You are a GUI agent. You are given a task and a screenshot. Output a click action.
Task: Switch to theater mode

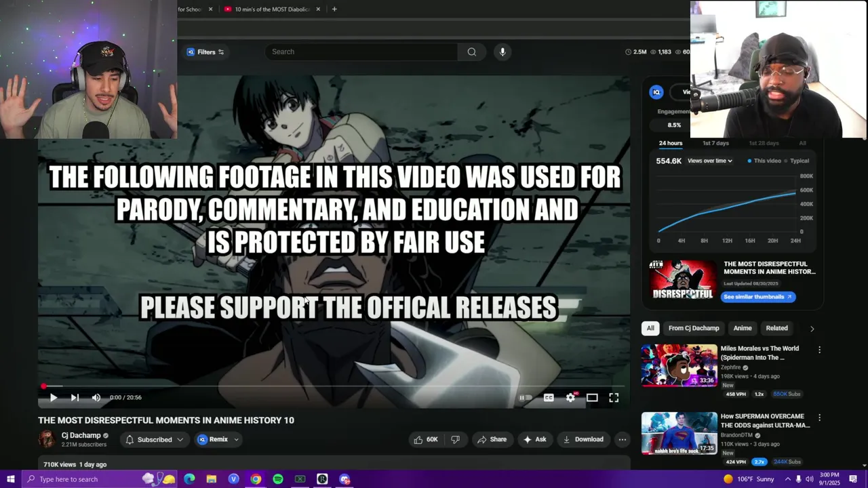point(592,398)
